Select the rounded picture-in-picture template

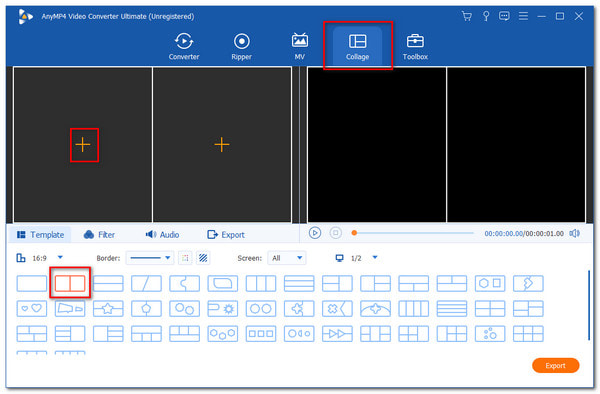(x=223, y=283)
